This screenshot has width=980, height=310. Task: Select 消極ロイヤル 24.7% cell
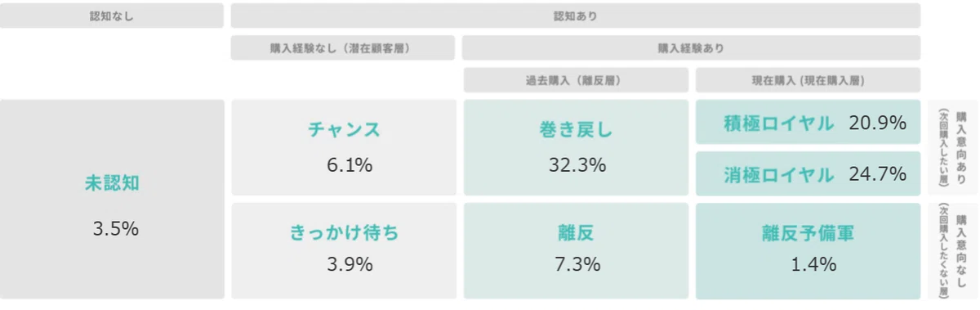pyautogui.click(x=808, y=173)
